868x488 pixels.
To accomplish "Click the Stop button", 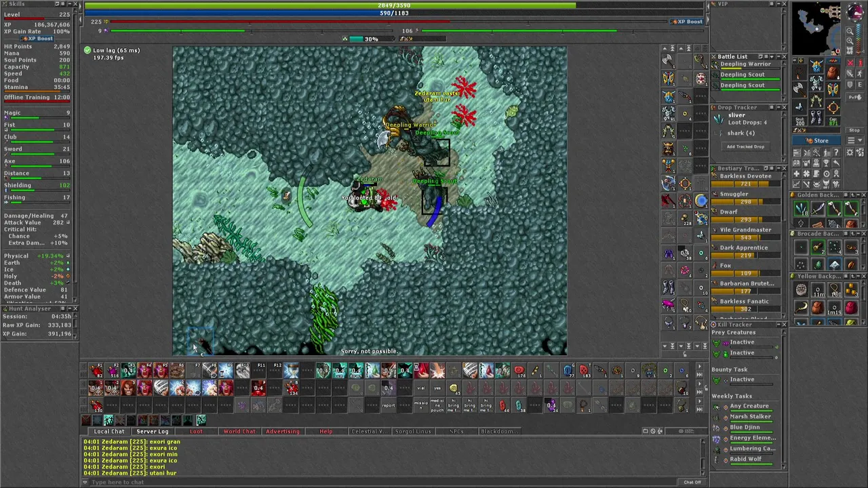I will (x=854, y=130).
